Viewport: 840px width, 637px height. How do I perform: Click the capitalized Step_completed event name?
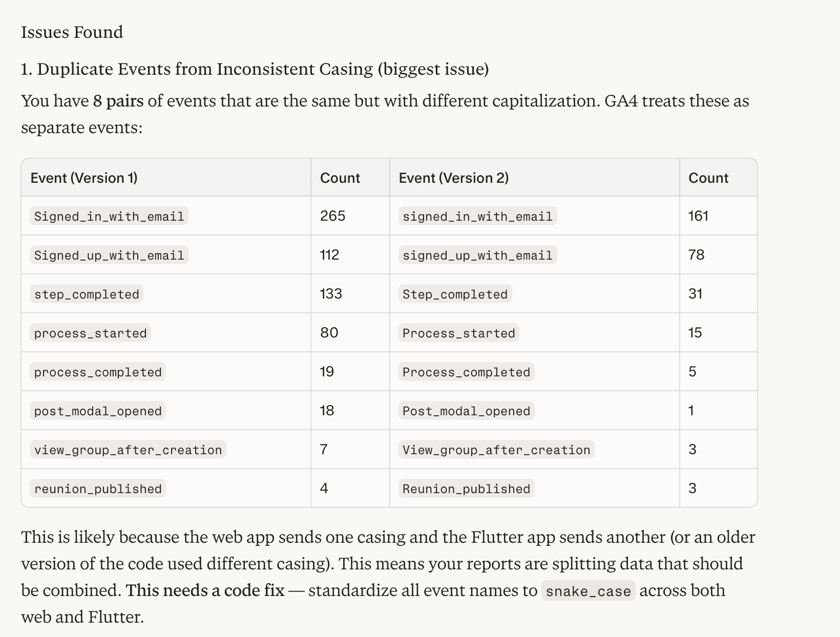[x=455, y=294]
